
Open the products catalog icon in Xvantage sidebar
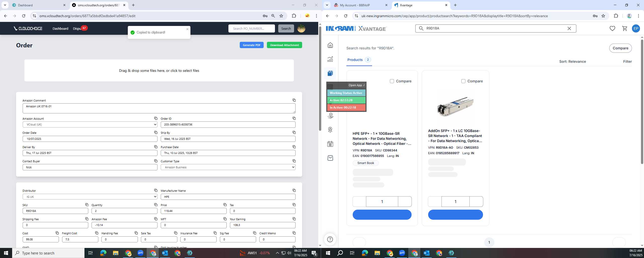pyautogui.click(x=330, y=73)
